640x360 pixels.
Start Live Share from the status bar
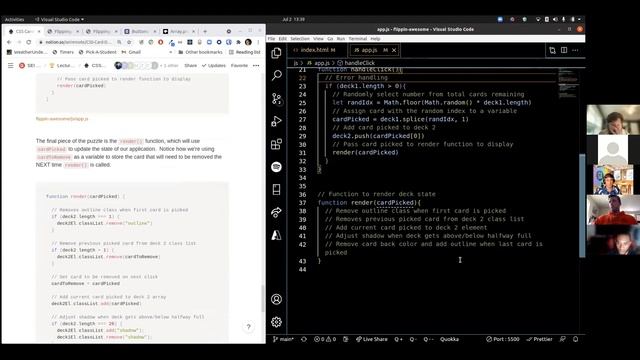coord(372,339)
